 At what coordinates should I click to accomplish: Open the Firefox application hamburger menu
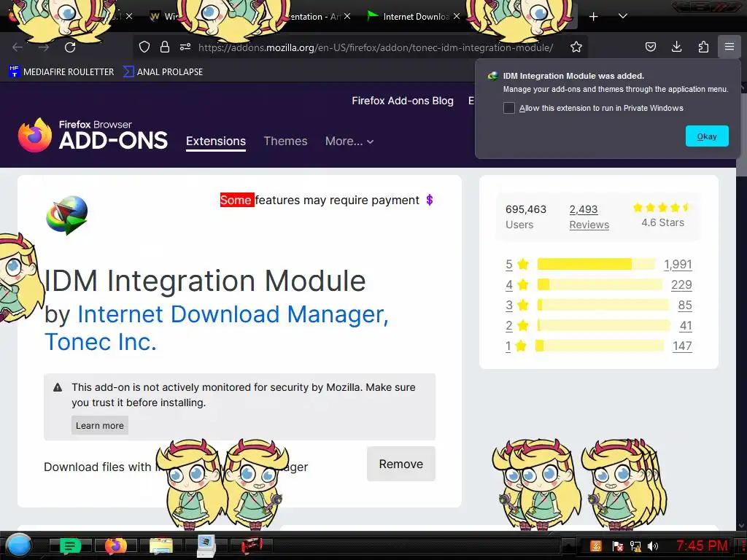729,47
